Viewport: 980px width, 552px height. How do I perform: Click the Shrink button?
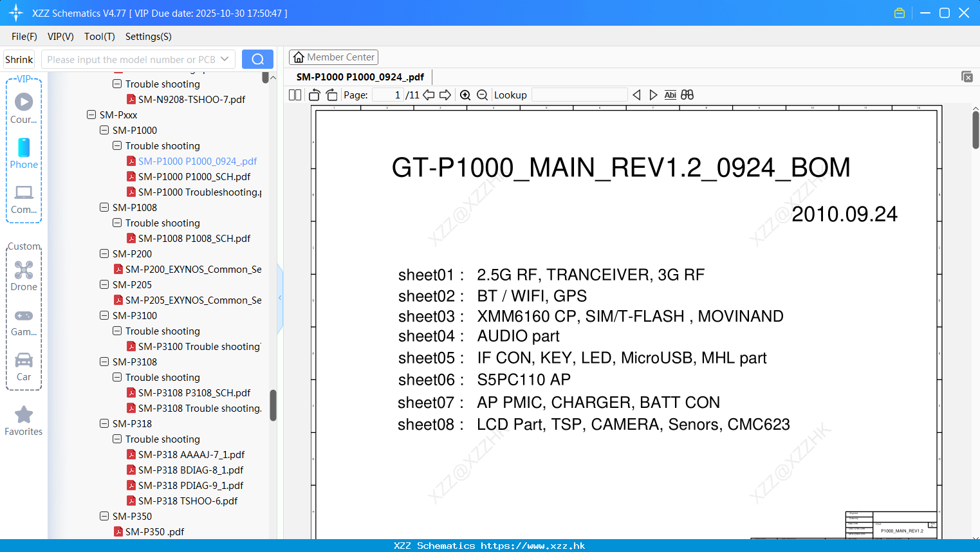tap(19, 59)
